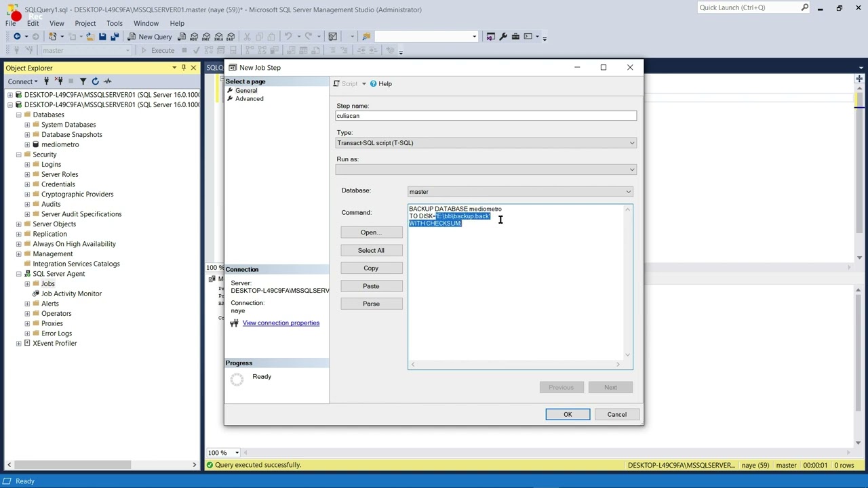
Task: Click the Analysis Services MDX query icon
Action: click(x=195, y=37)
